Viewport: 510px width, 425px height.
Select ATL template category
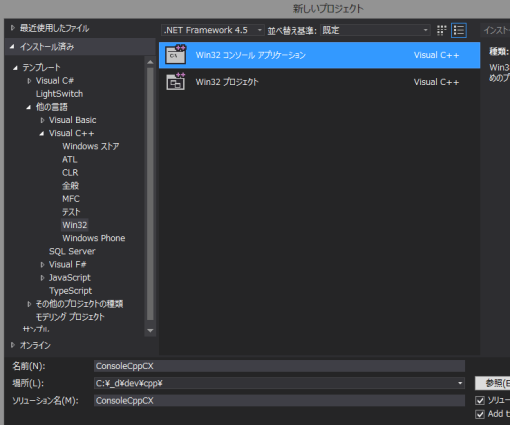[x=70, y=160]
